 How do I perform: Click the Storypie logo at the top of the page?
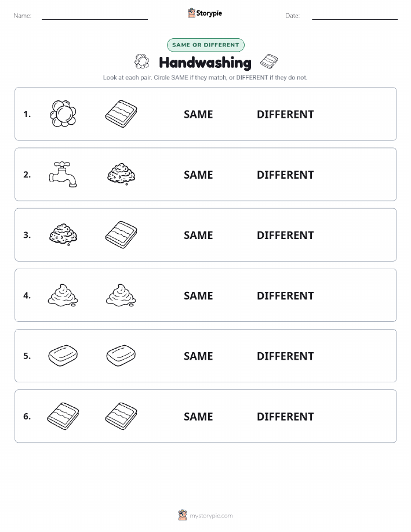[x=205, y=13]
